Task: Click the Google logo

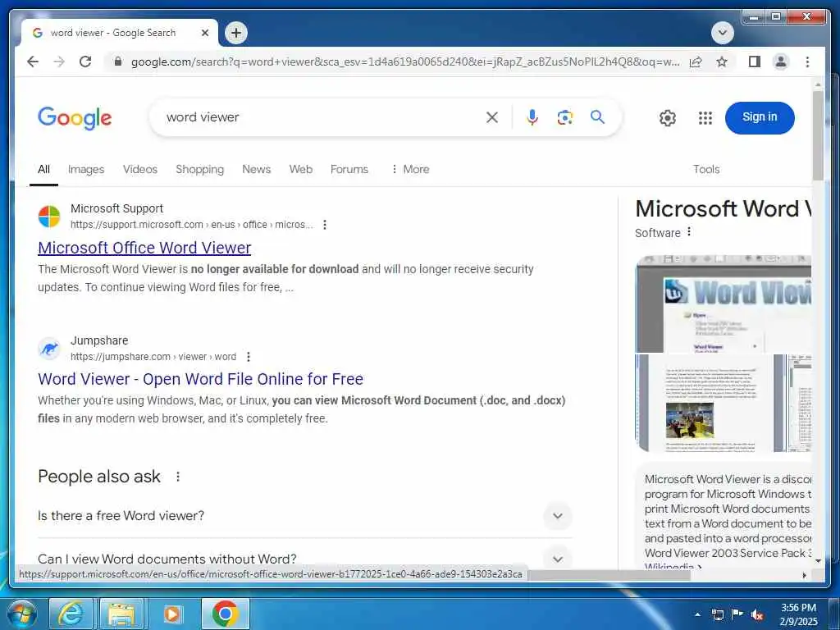Action: (75, 118)
